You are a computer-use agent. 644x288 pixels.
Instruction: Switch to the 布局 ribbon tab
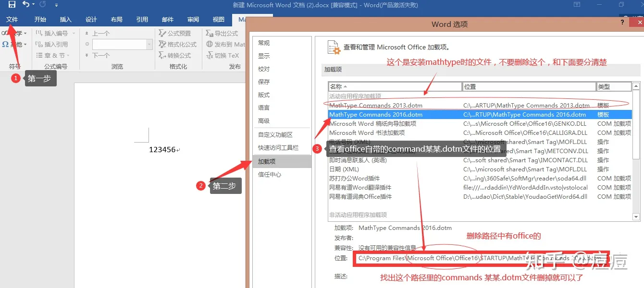117,20
